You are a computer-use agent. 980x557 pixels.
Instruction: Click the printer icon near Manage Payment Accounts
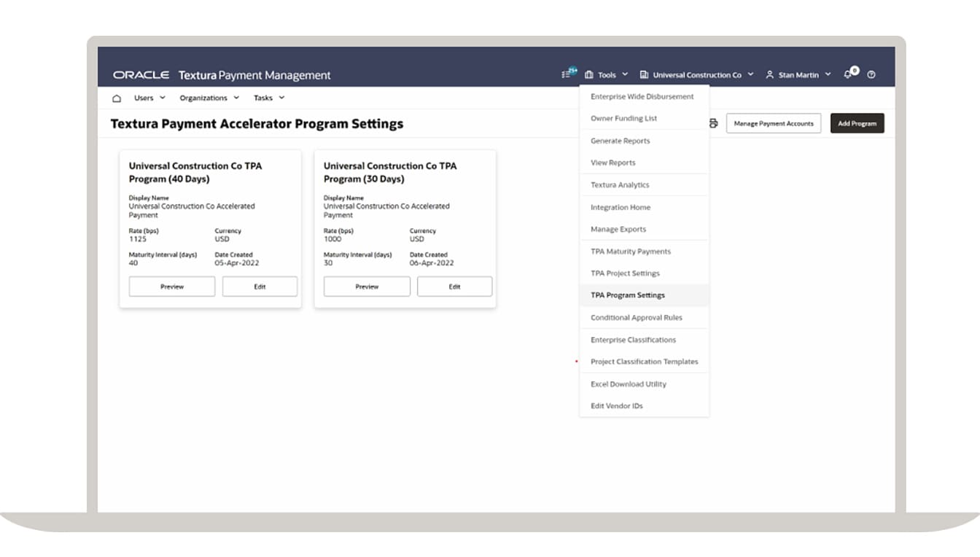713,123
